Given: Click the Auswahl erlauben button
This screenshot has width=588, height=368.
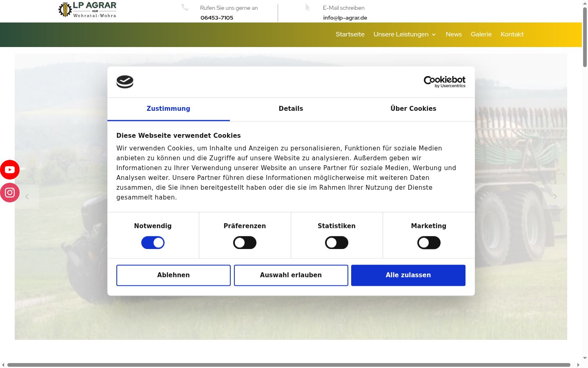Looking at the screenshot, I should [291, 275].
